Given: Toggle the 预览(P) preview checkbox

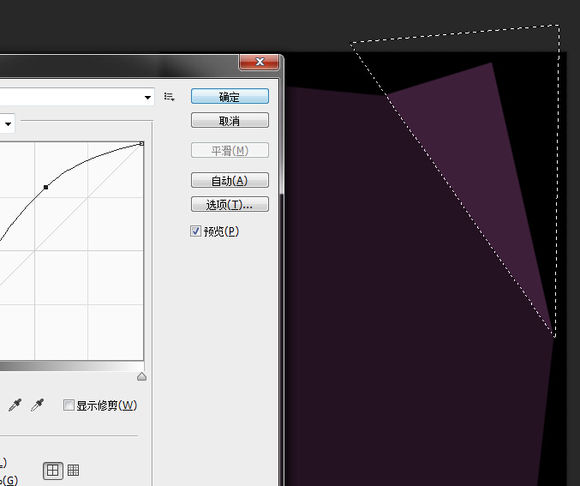Looking at the screenshot, I should (196, 231).
